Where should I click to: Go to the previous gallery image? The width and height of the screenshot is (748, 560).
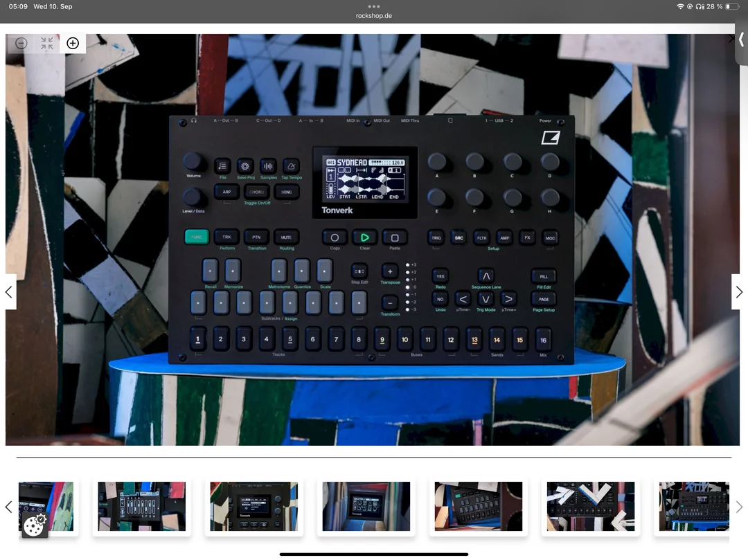tap(9, 292)
